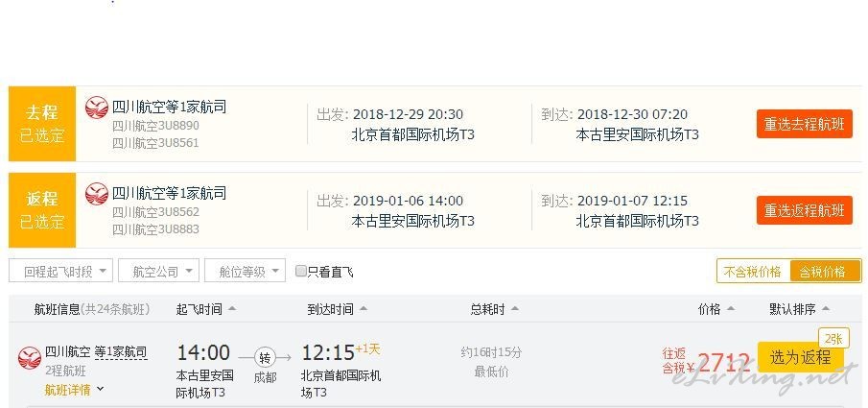The image size is (868, 408).
Task: Click 重选返程航班 button
Action: pyautogui.click(x=805, y=210)
